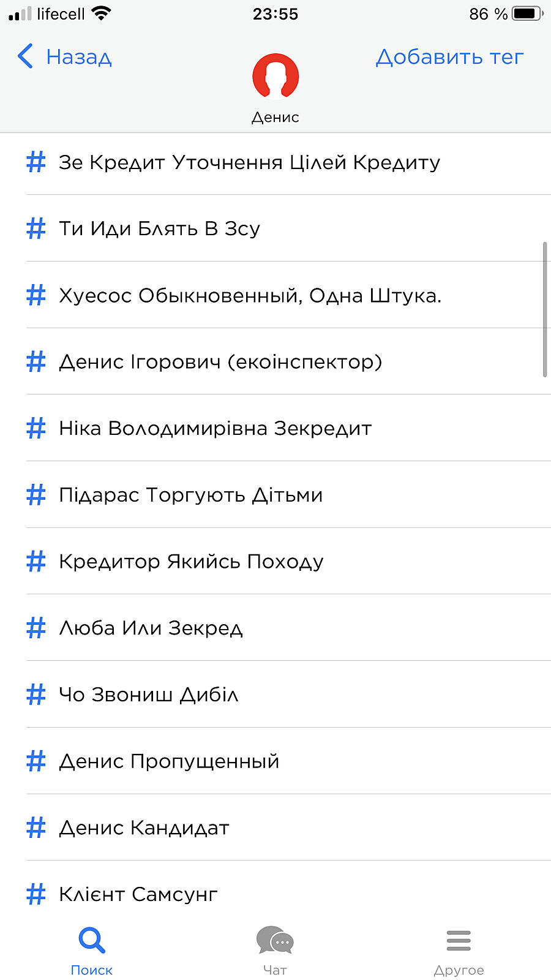Image resolution: width=551 pixels, height=980 pixels.
Task: Switch to the Чат tab label
Action: pyautogui.click(x=275, y=970)
